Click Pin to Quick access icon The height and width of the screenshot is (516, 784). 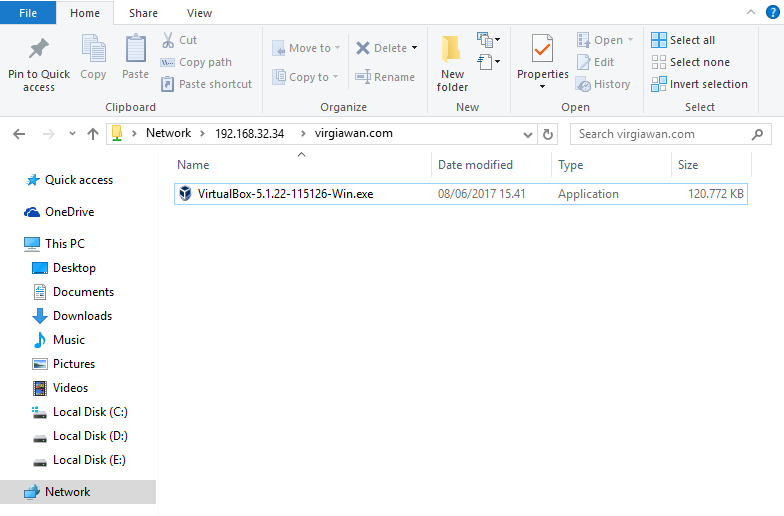(38, 48)
